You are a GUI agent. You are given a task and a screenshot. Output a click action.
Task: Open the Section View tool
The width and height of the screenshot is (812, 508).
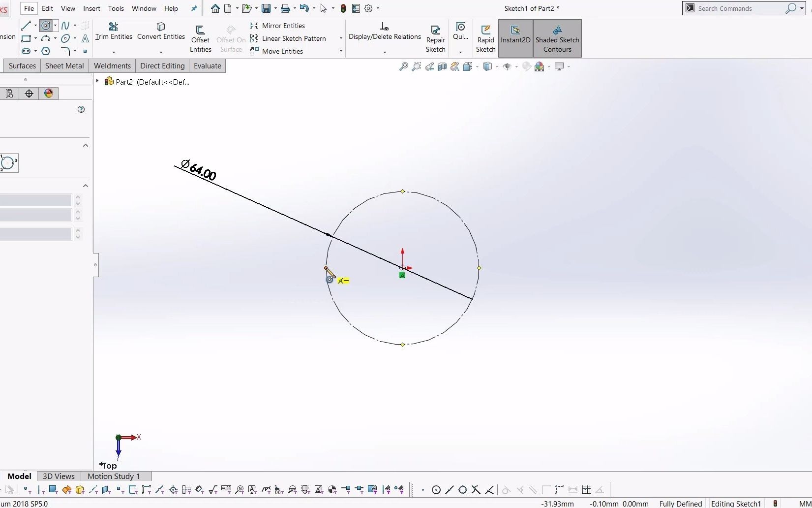tap(442, 66)
